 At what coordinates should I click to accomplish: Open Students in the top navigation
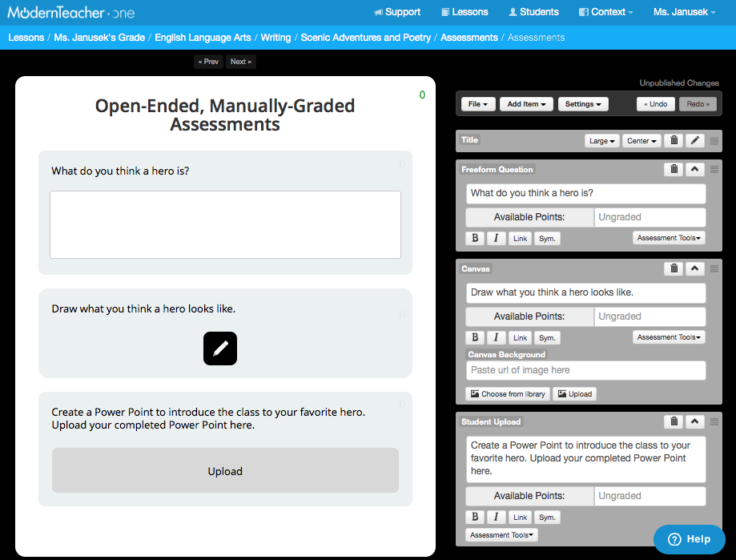coord(533,12)
